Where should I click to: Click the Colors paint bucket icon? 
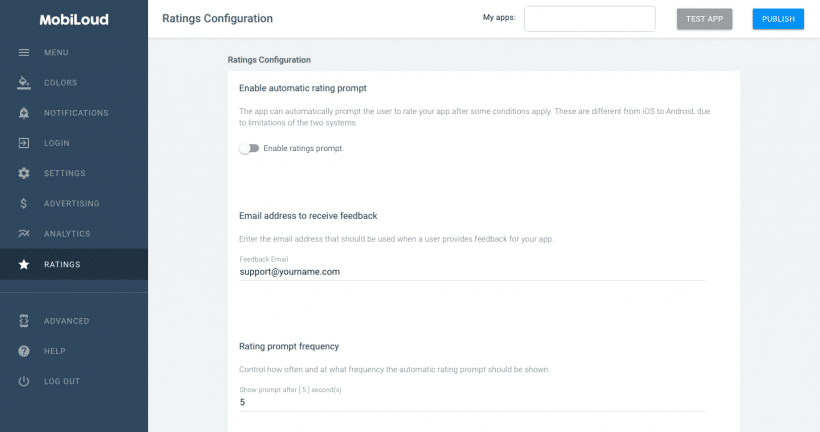tap(24, 82)
